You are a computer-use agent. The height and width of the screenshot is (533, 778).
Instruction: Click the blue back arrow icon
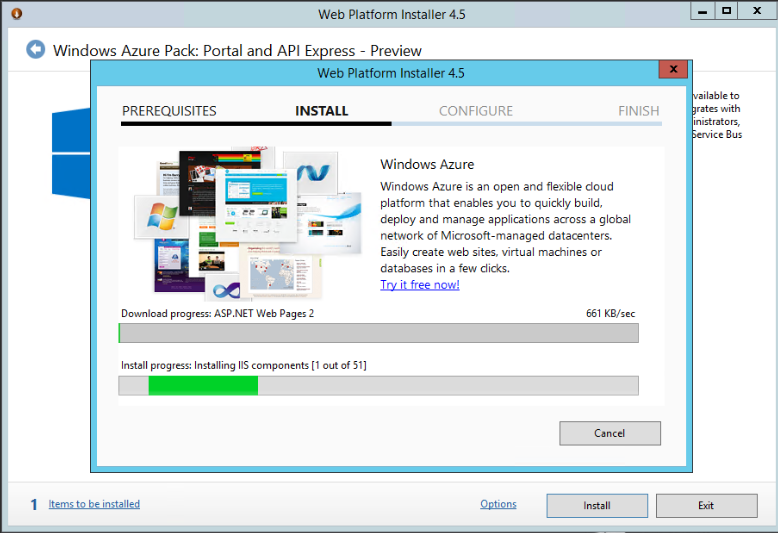[36, 50]
